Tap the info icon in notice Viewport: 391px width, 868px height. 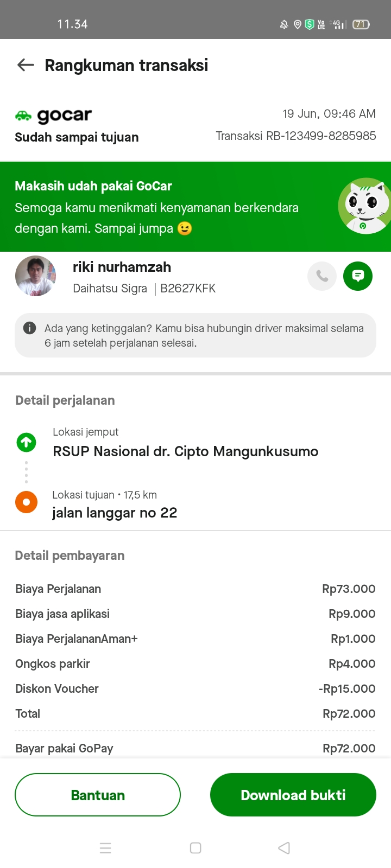tap(30, 328)
